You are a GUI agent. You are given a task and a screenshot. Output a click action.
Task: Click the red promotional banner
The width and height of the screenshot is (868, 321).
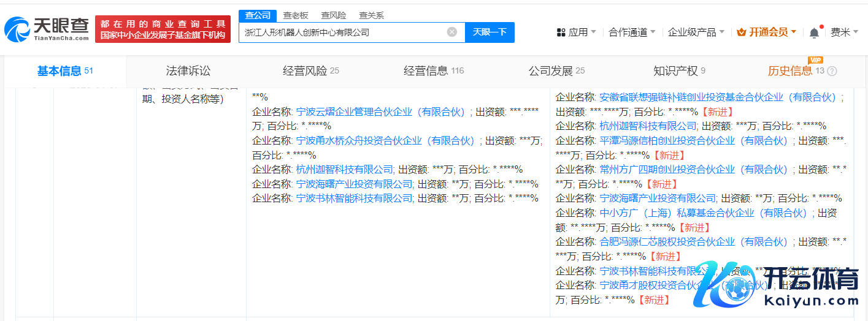point(163,29)
